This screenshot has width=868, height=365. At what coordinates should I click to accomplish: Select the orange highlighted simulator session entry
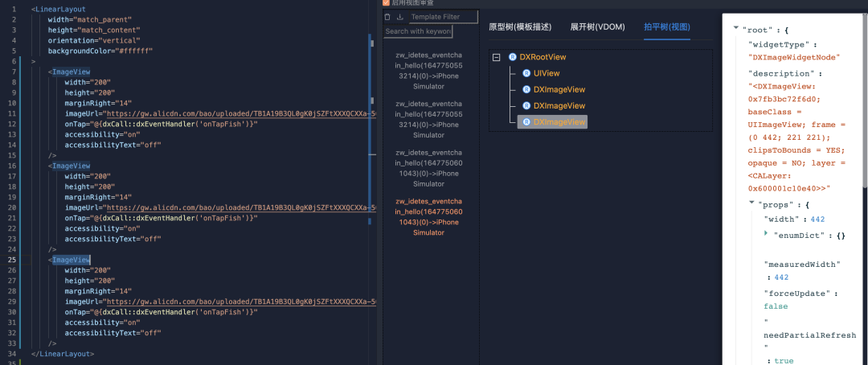tap(428, 216)
